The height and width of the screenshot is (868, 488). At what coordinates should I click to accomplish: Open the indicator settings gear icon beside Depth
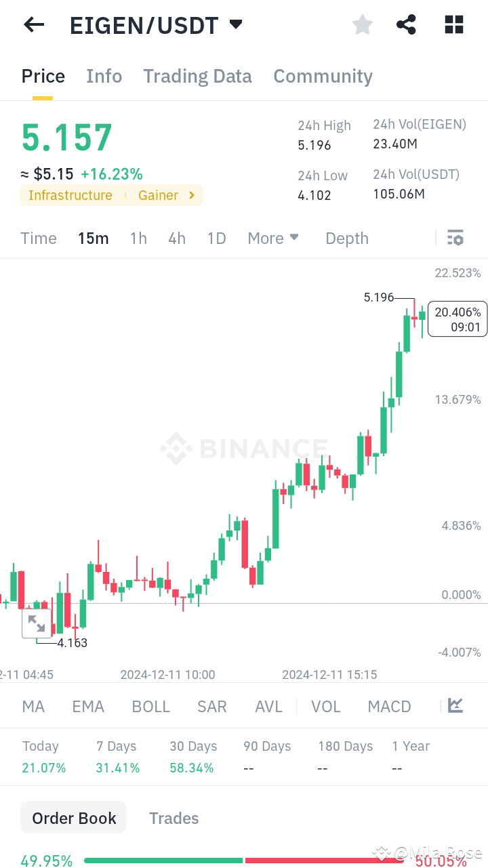[455, 238]
